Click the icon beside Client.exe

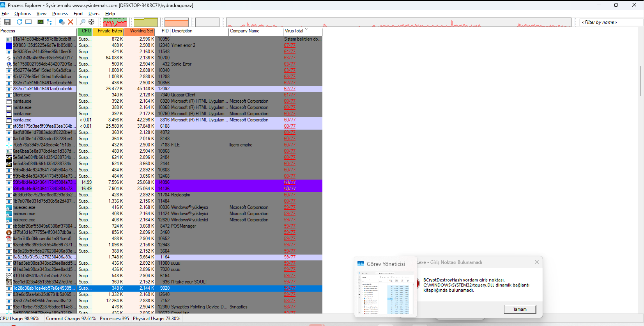tap(9, 95)
